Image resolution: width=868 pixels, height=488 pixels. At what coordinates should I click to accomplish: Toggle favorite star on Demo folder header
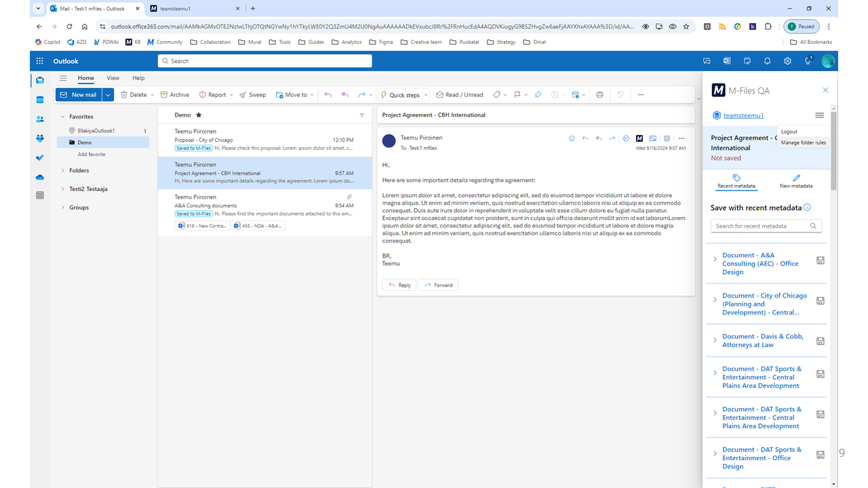tap(199, 115)
